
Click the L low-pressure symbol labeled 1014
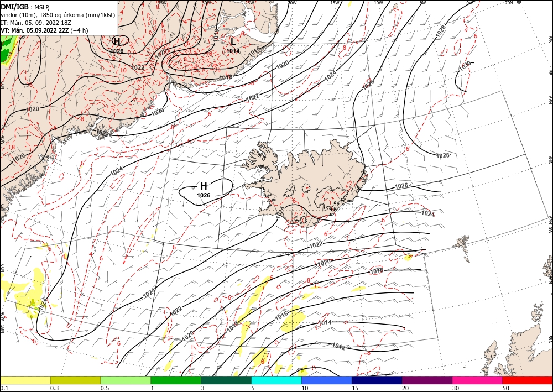(x=233, y=42)
